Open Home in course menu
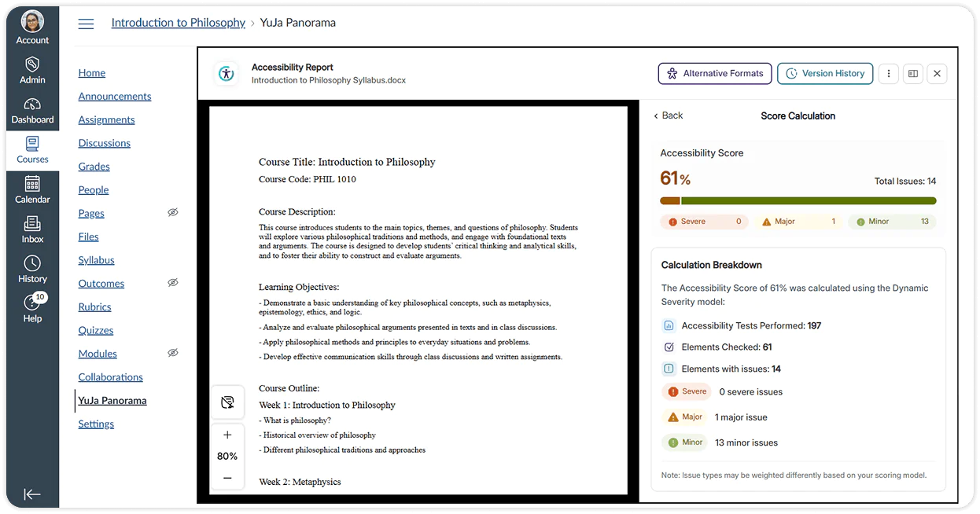The width and height of the screenshot is (980, 514). [92, 73]
